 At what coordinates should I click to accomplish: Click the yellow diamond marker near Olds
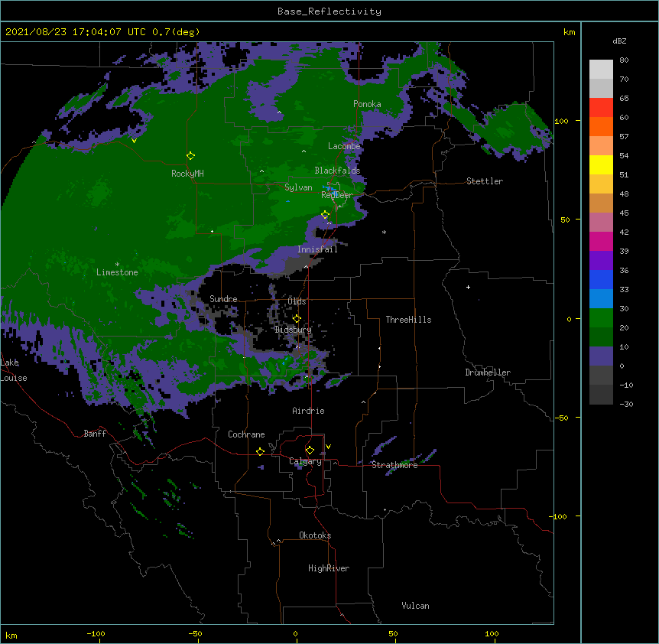[297, 319]
